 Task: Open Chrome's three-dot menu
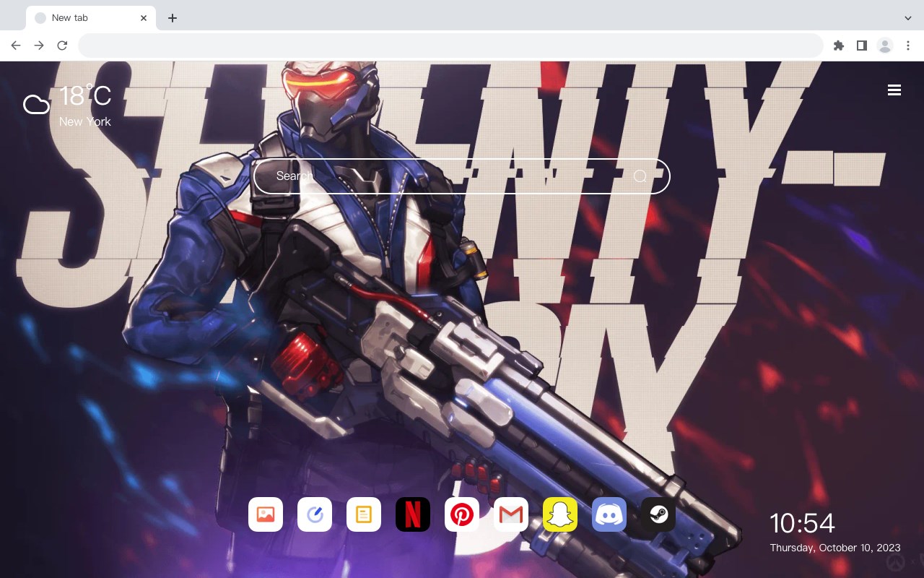[908, 46]
